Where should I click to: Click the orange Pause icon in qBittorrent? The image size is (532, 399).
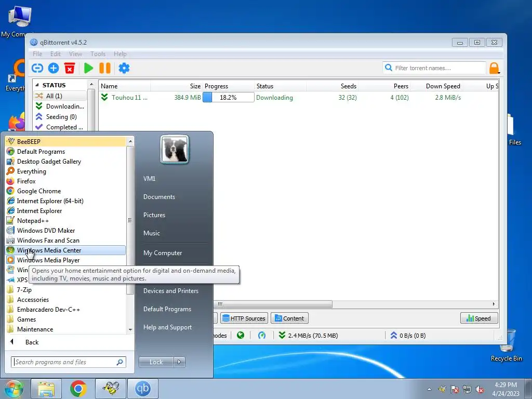pyautogui.click(x=105, y=68)
